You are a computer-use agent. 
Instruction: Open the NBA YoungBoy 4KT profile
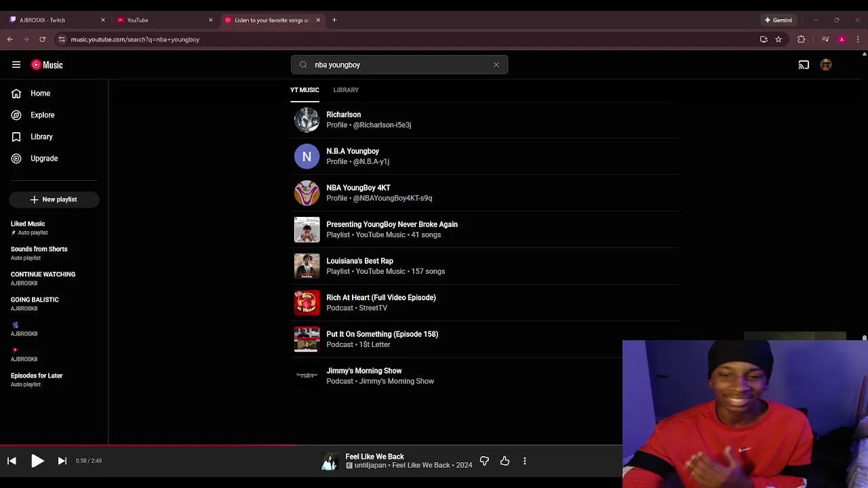point(485,193)
